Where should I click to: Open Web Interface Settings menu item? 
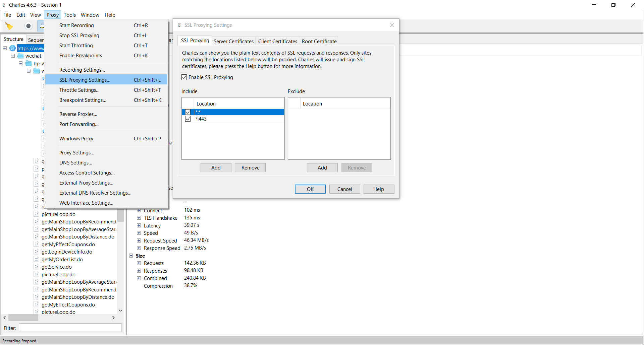pos(106,203)
